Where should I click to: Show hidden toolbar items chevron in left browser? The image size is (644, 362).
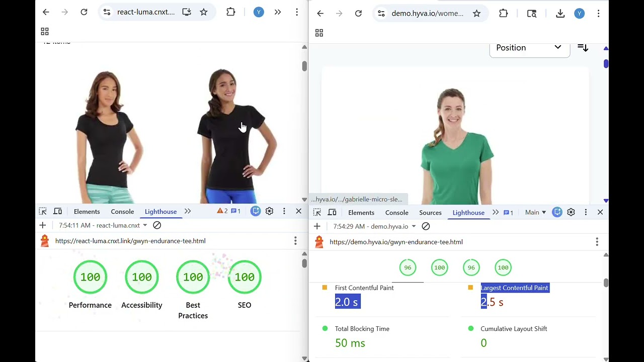pos(278,12)
